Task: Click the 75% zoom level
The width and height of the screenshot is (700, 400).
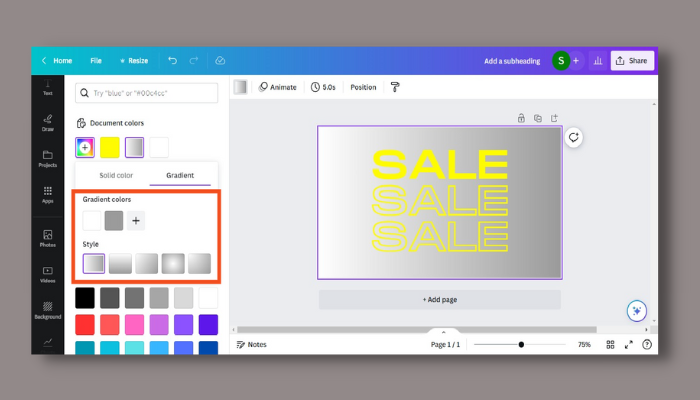Action: tap(584, 345)
